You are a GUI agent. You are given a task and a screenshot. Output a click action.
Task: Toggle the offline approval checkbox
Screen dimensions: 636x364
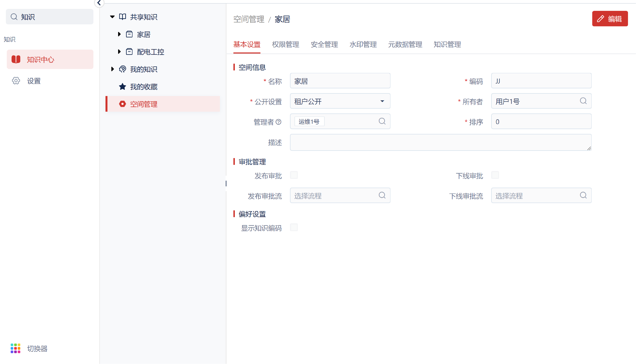coord(495,175)
